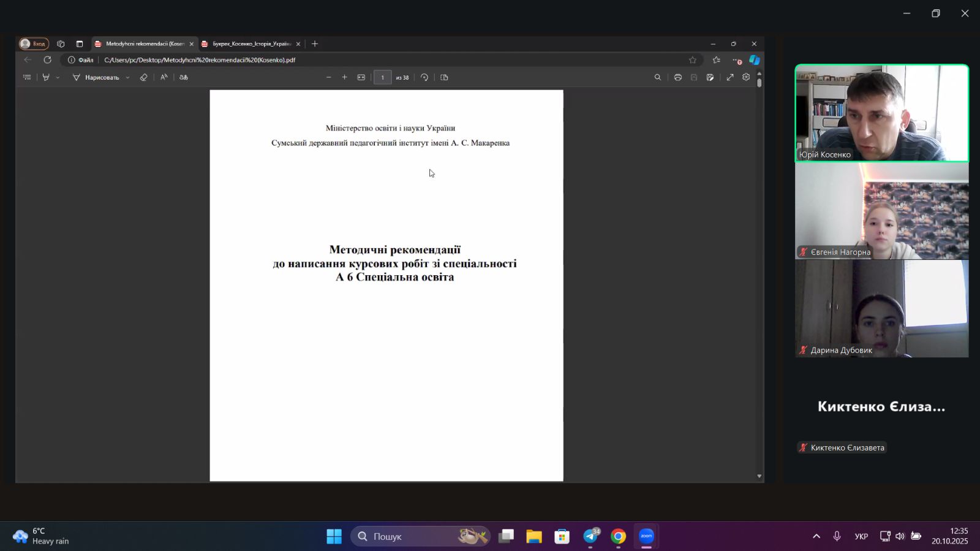Click the zoom in plus button

pos(344,77)
